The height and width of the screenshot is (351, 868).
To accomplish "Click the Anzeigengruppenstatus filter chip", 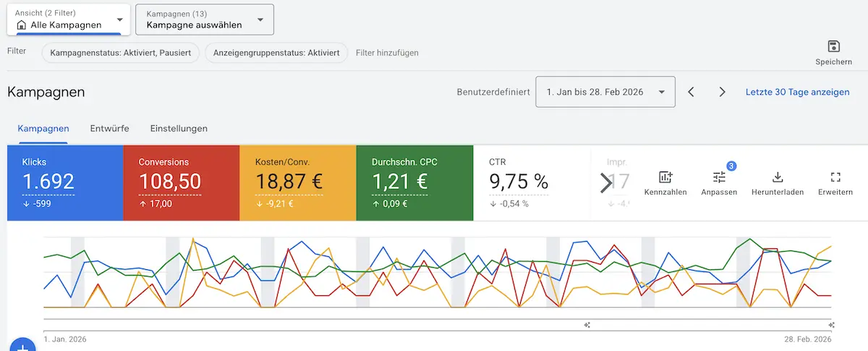I will pyautogui.click(x=276, y=53).
